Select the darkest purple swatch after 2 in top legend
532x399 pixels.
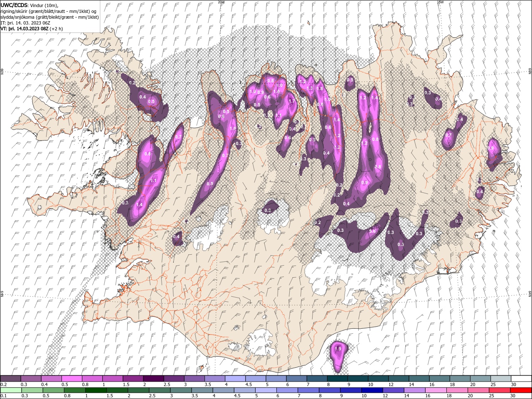click(x=153, y=378)
